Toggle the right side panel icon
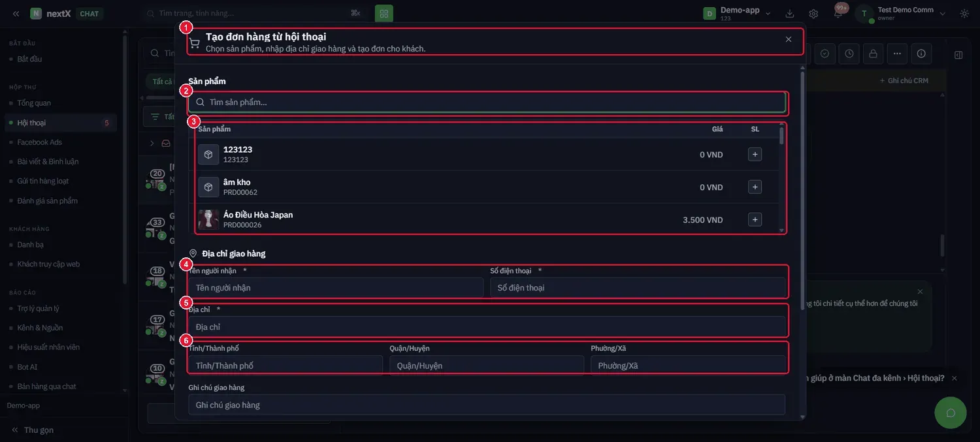Image resolution: width=980 pixels, height=442 pixels. tap(958, 55)
